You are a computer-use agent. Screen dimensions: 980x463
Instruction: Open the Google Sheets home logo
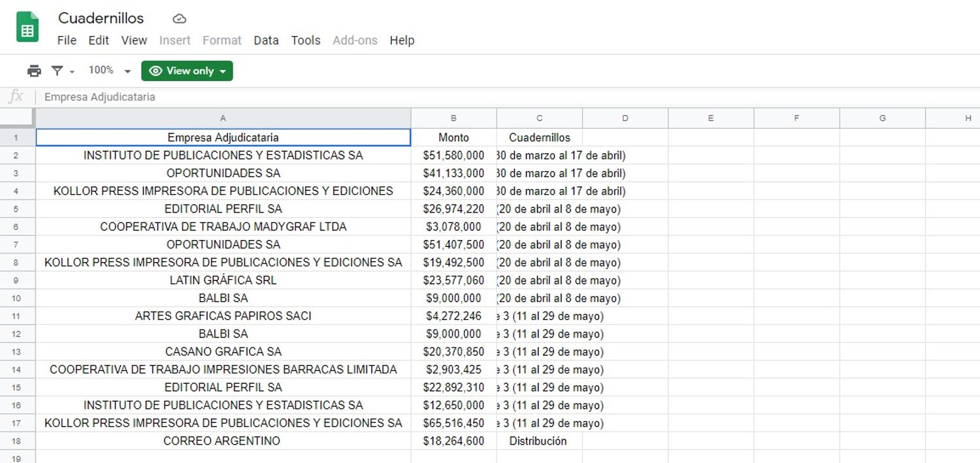27,27
